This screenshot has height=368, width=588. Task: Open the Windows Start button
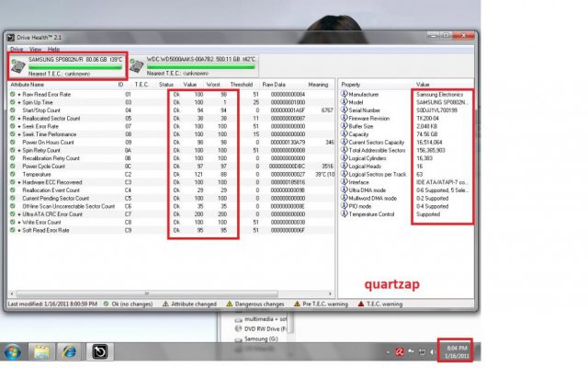(x=12, y=352)
